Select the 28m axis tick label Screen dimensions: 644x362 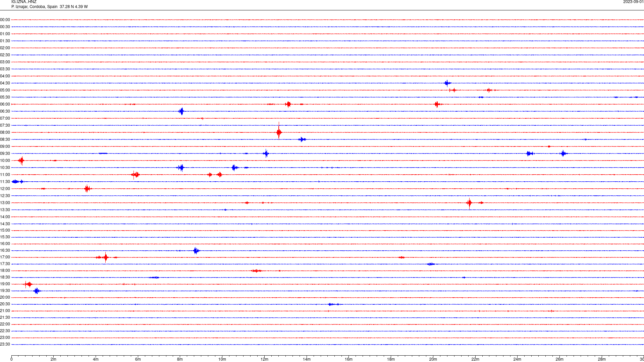[602, 359]
